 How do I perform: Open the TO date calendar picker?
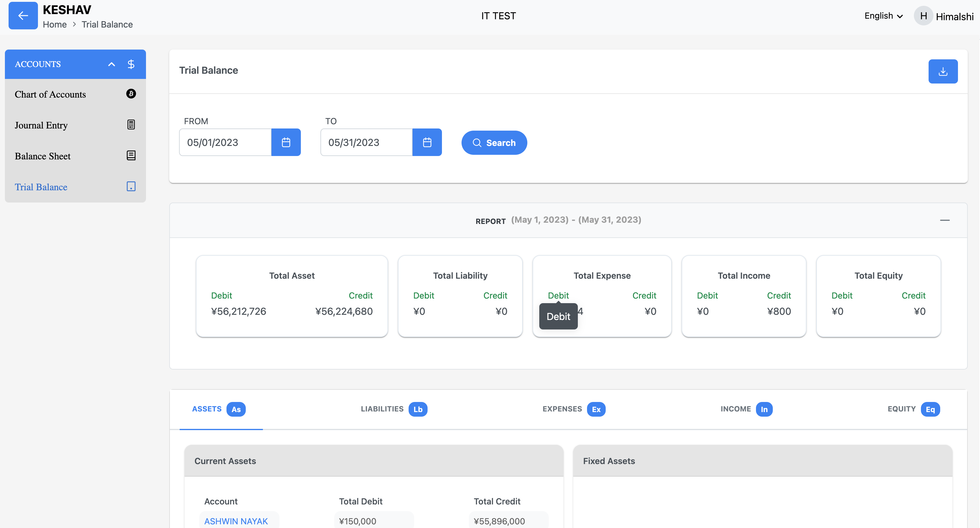pos(427,142)
